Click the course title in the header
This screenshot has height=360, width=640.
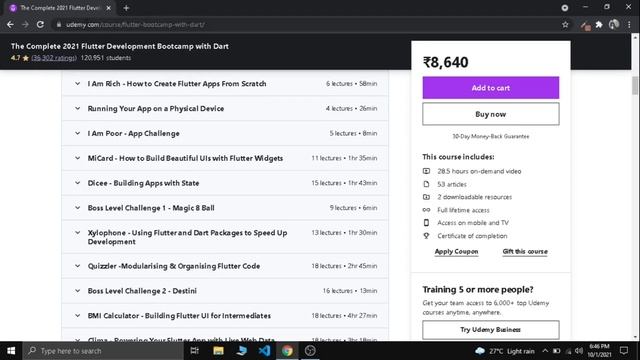pos(120,46)
